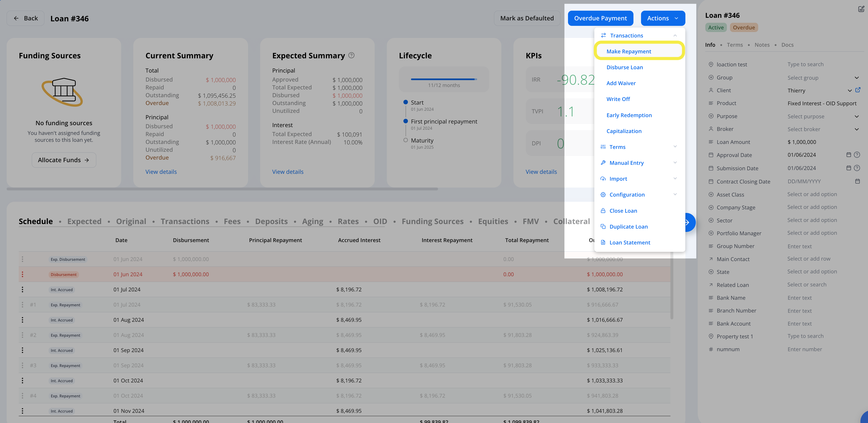Expand the Manual Entry section chevron

[x=675, y=163]
